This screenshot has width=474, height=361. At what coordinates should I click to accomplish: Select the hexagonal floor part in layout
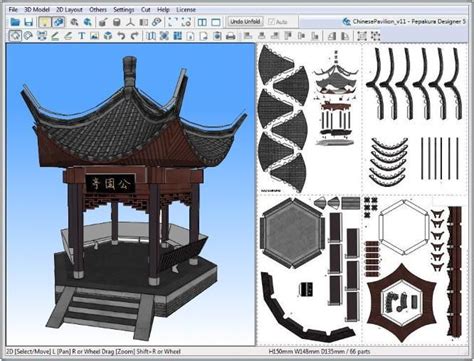click(x=292, y=232)
